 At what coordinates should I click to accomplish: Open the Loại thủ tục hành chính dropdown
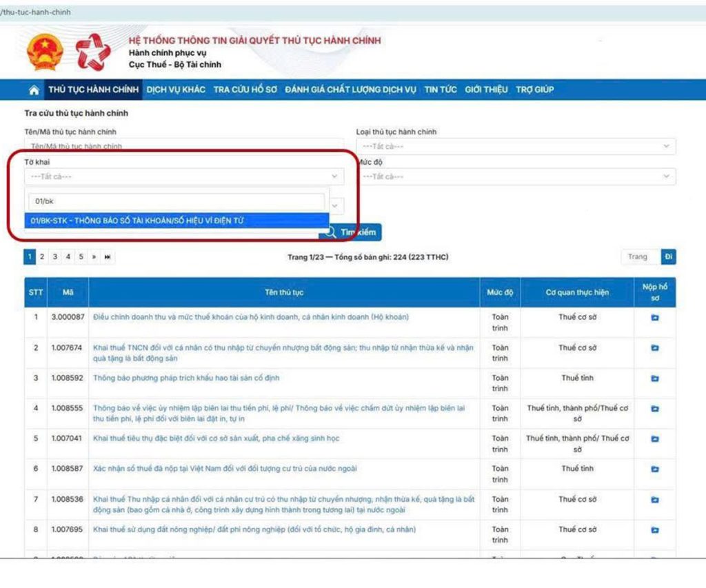pyautogui.click(x=516, y=147)
